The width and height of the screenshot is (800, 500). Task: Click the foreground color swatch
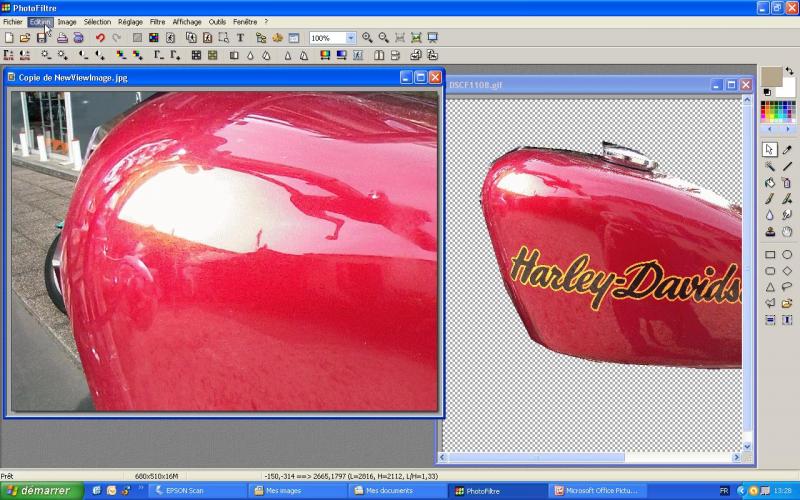click(x=771, y=77)
